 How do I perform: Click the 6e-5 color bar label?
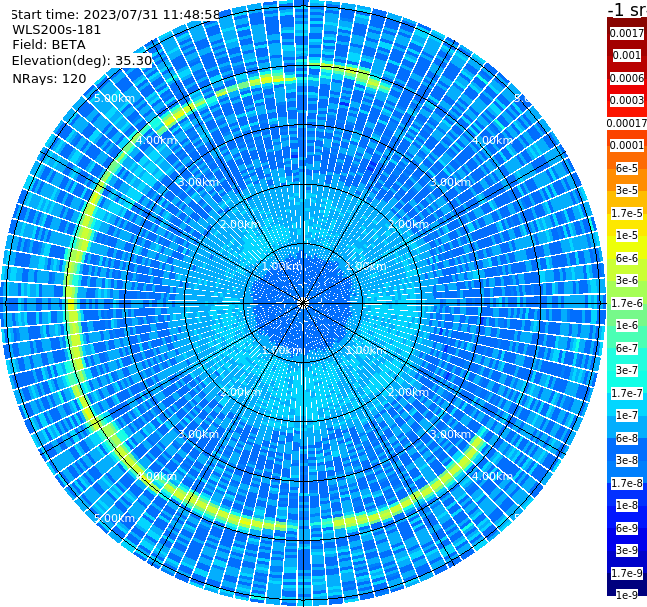point(627,168)
